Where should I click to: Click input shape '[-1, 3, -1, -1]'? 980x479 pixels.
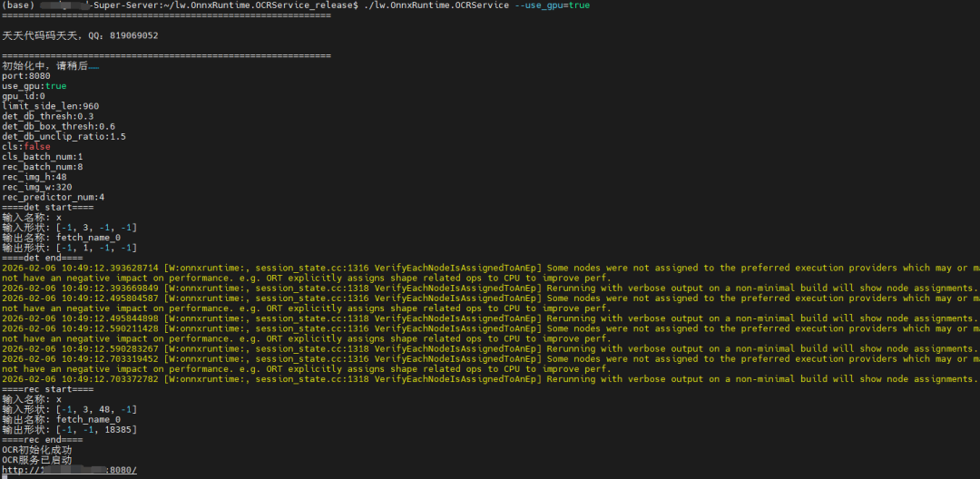[x=96, y=228]
